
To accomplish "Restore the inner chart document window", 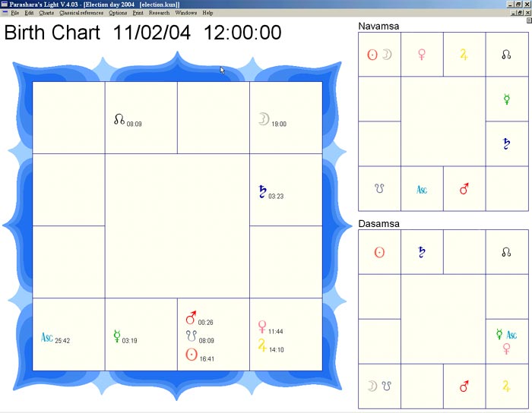I will [x=521, y=13].
